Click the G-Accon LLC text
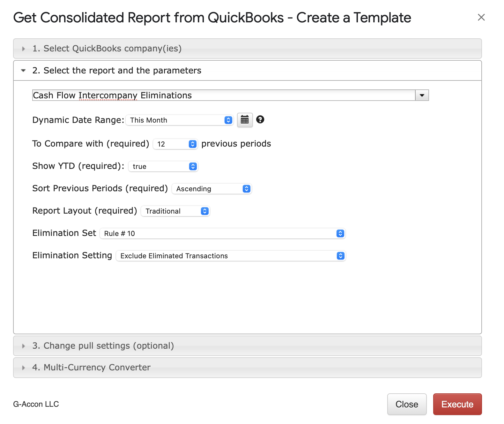 (36, 404)
